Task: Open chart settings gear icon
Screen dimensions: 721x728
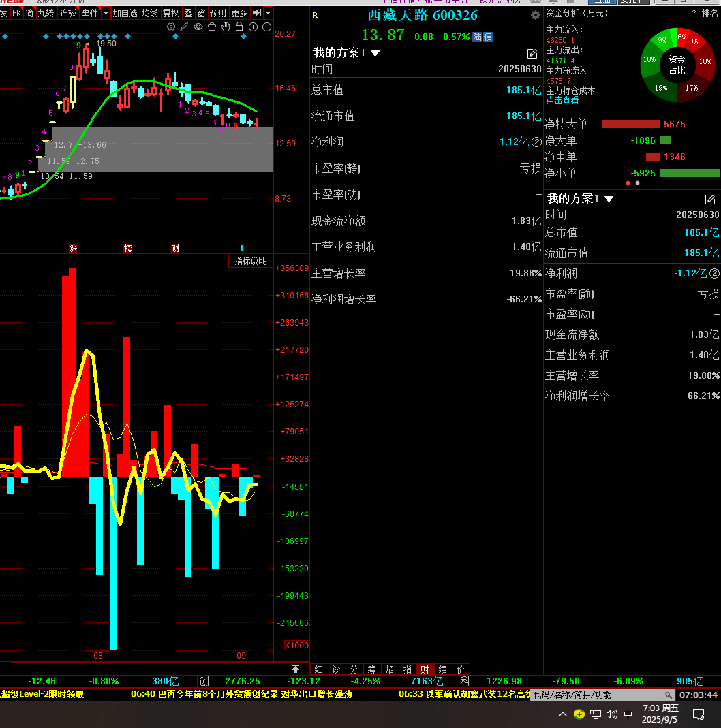Action: tap(171, 27)
